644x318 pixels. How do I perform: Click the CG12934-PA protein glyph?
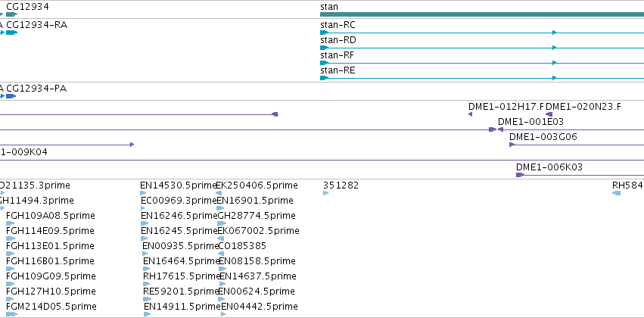[x=11, y=96]
